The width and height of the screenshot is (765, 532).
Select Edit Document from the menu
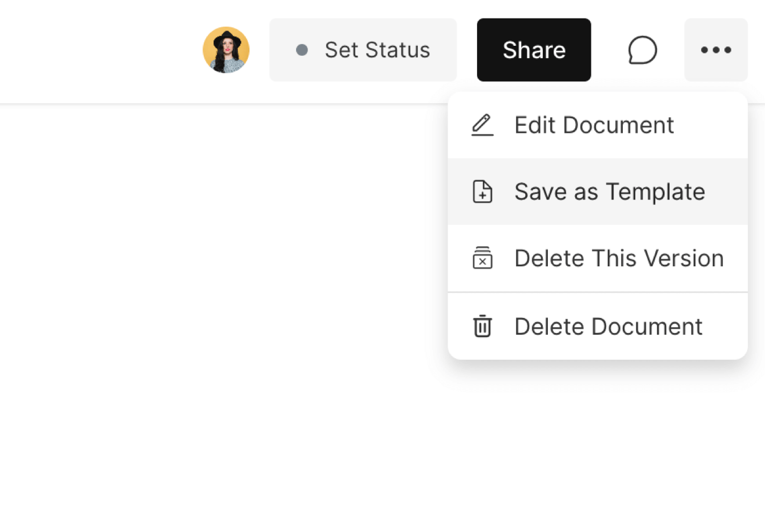click(x=594, y=125)
